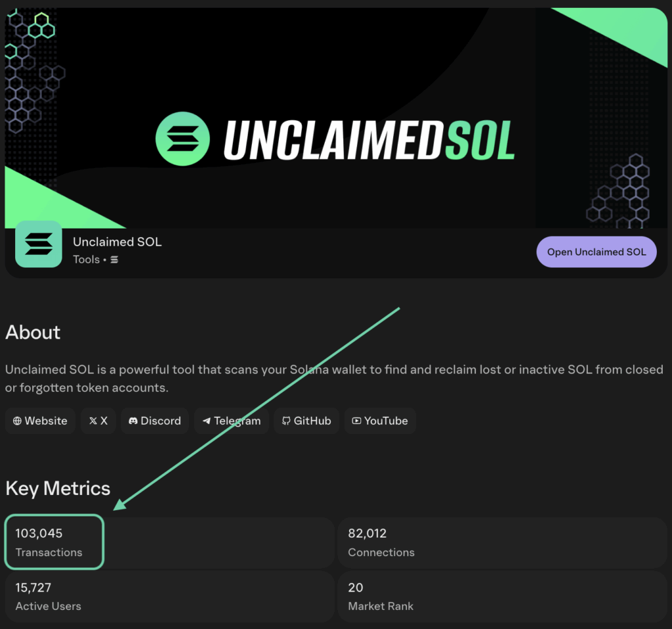Image resolution: width=672 pixels, height=629 pixels.
Task: Click the Key Metrics section heading
Action: 58,488
